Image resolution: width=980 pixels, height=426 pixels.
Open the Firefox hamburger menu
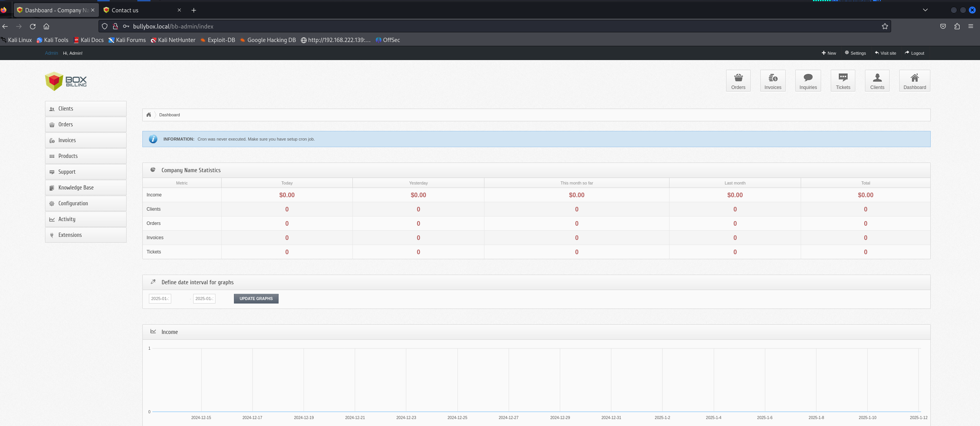(x=970, y=26)
